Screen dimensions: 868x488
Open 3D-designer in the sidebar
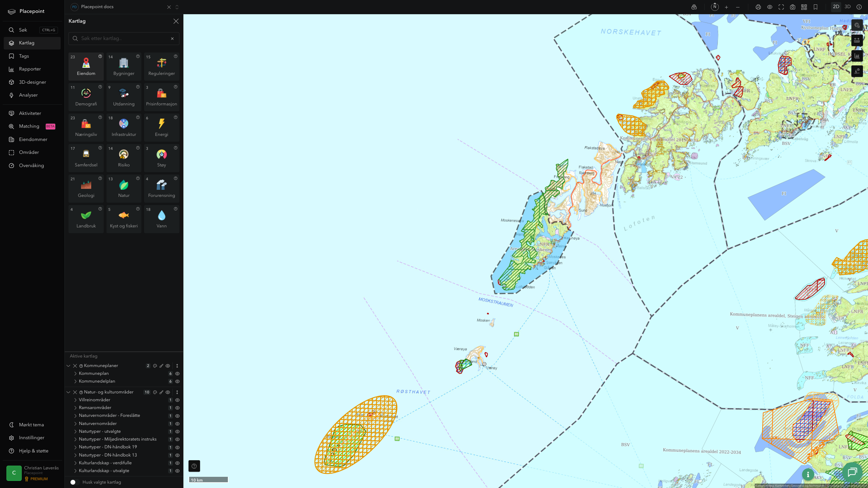[32, 82]
